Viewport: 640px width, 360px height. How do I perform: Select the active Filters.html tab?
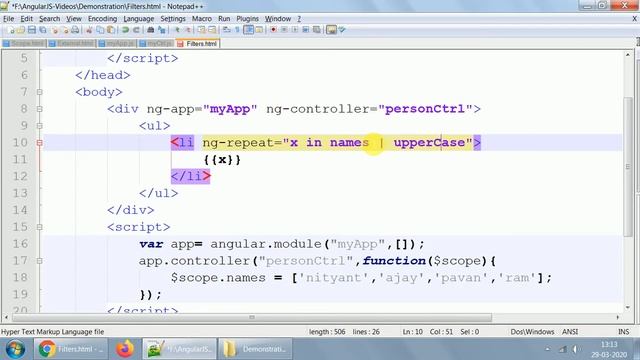[198, 43]
